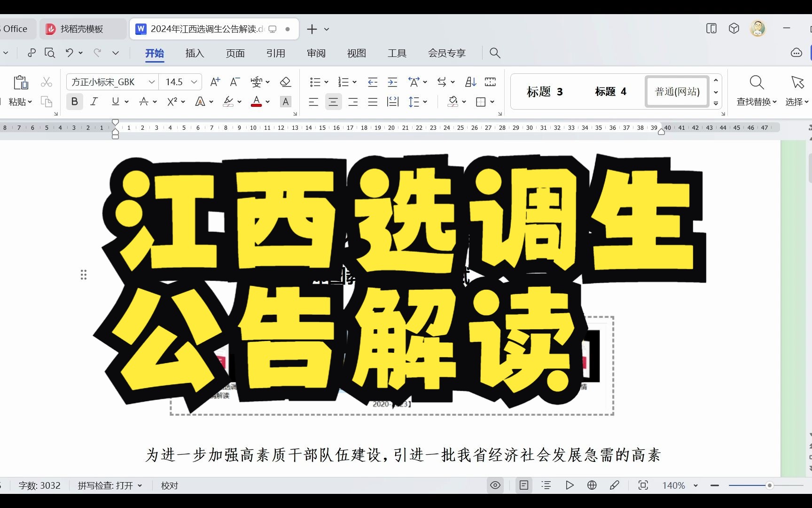The width and height of the screenshot is (812, 508).
Task: Click the sort A-Z icon
Action: (x=471, y=82)
